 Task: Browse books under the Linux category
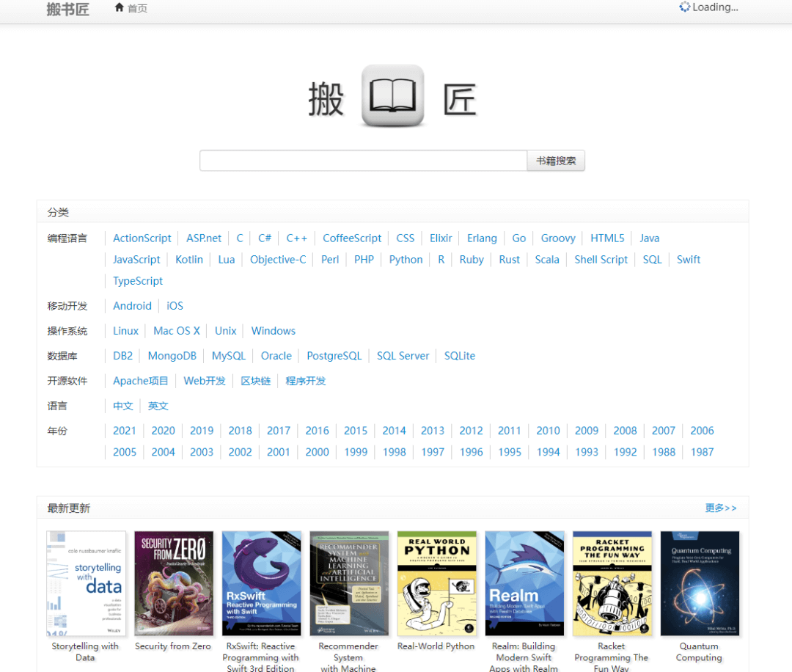click(x=125, y=331)
